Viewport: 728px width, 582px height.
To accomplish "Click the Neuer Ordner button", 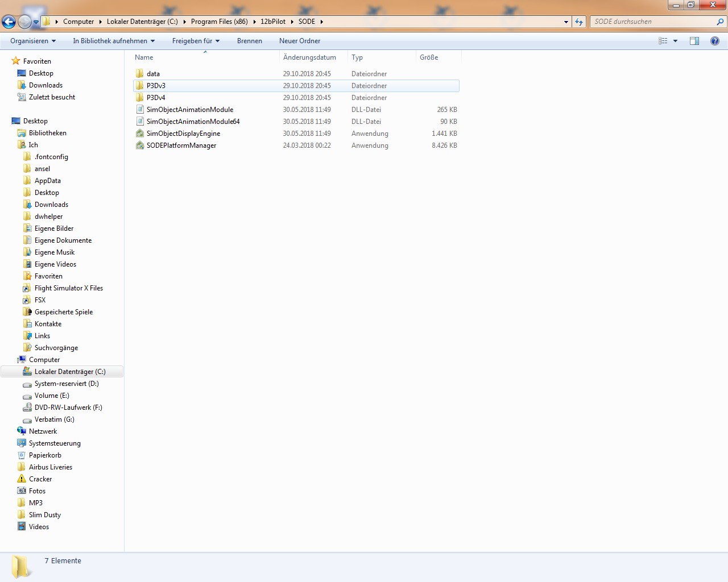I will 299,41.
